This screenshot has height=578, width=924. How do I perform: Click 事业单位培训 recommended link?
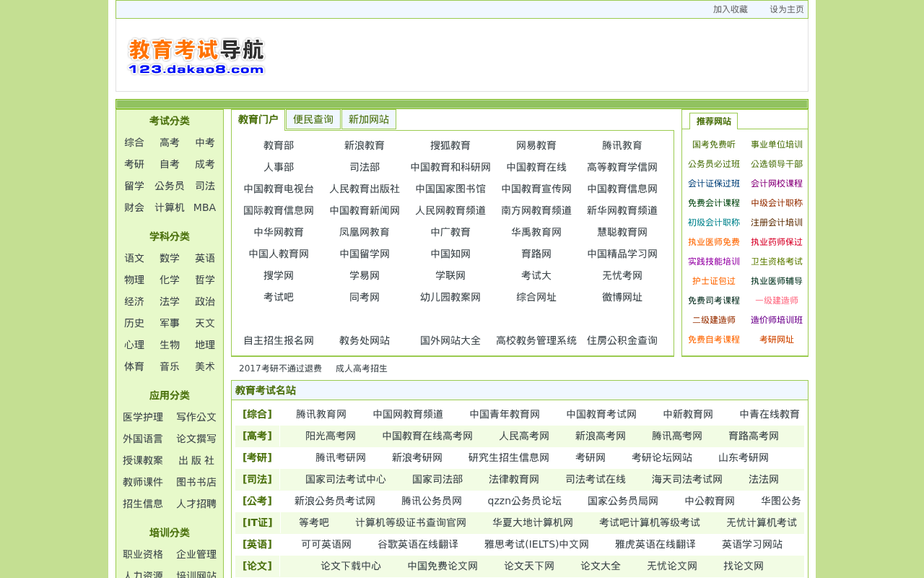pos(777,144)
